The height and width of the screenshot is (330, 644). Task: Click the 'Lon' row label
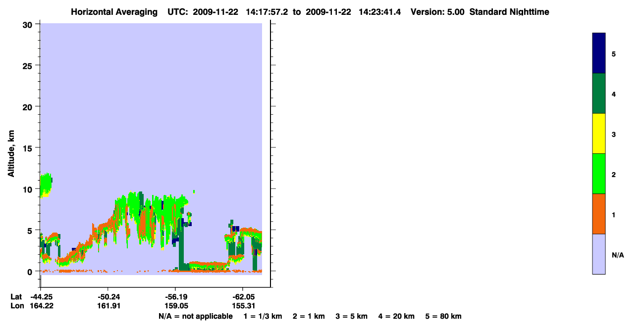(16, 306)
